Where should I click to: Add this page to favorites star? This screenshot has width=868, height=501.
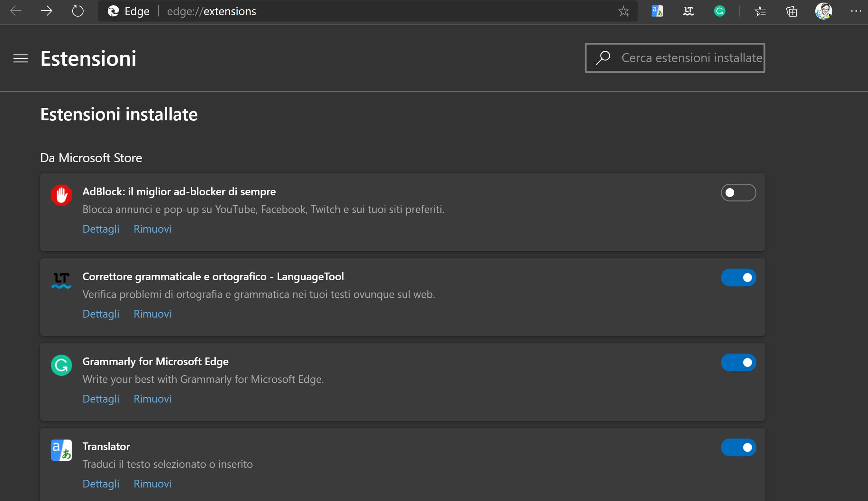624,11
